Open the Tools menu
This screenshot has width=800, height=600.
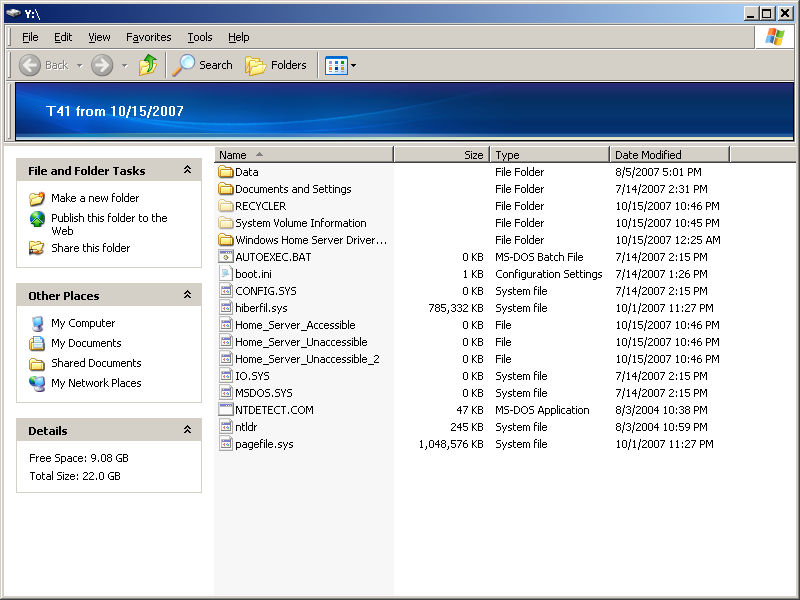click(199, 37)
